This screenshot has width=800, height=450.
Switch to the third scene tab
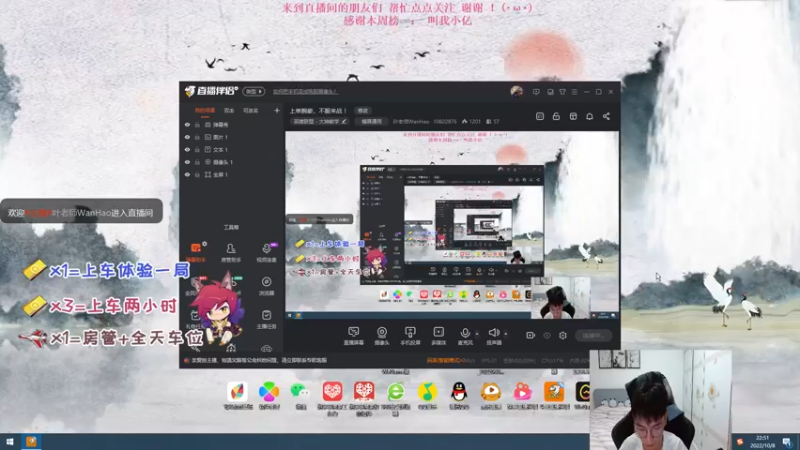(x=250, y=110)
